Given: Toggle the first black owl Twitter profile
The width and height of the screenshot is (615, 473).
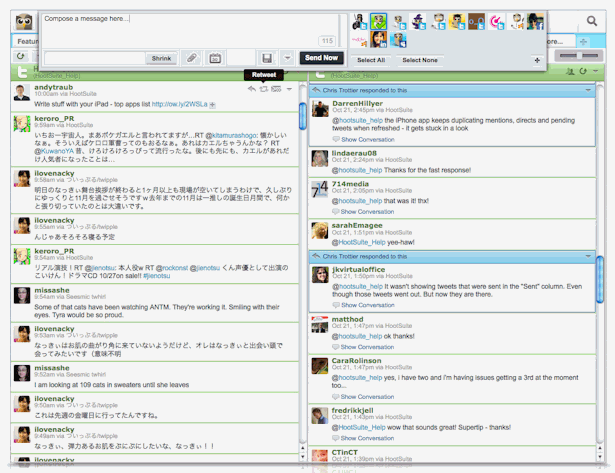Looking at the screenshot, I should pos(359,22).
